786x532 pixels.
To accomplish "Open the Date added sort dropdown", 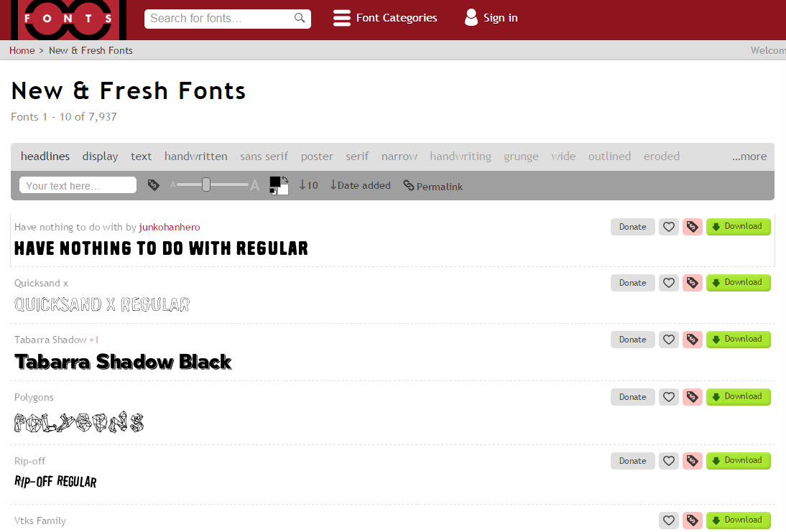I will 360,185.
